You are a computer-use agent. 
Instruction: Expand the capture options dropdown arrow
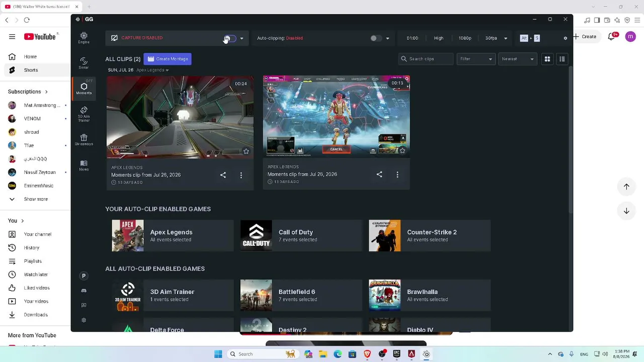pos(242,38)
